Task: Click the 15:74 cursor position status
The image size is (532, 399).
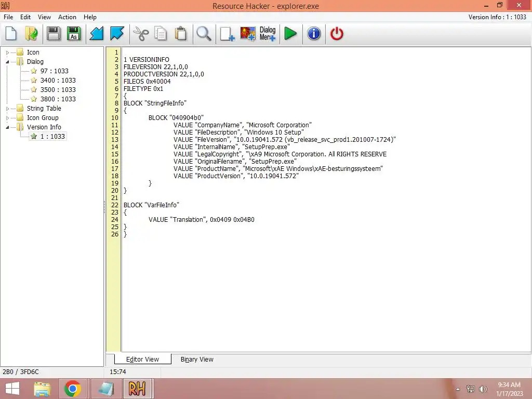Action: point(118,372)
